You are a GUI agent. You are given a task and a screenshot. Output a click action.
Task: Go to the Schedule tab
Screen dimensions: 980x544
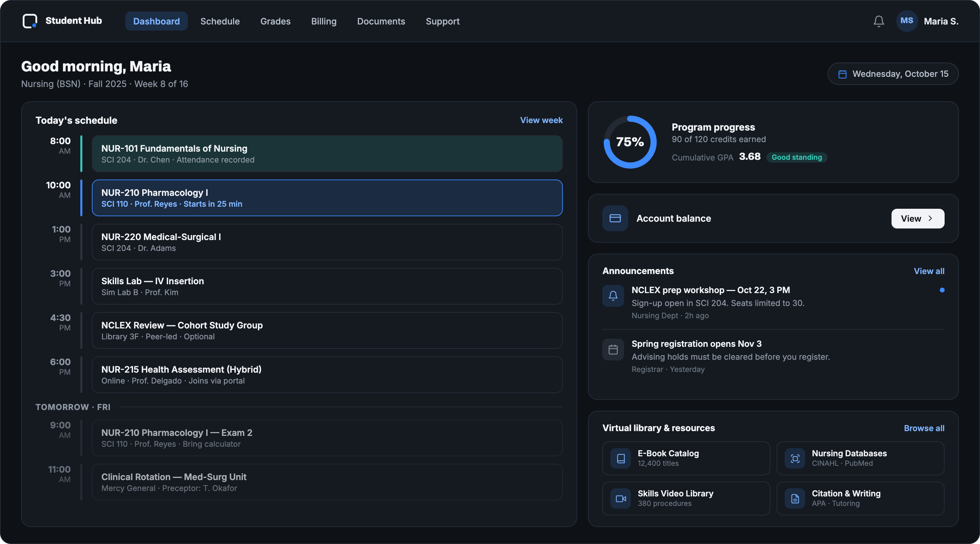(x=220, y=21)
